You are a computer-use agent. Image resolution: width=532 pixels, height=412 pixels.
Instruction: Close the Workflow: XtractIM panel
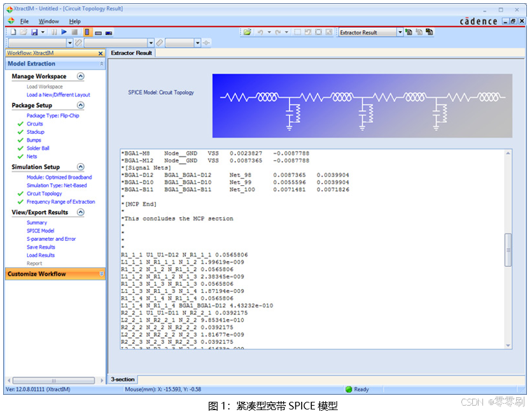101,53
